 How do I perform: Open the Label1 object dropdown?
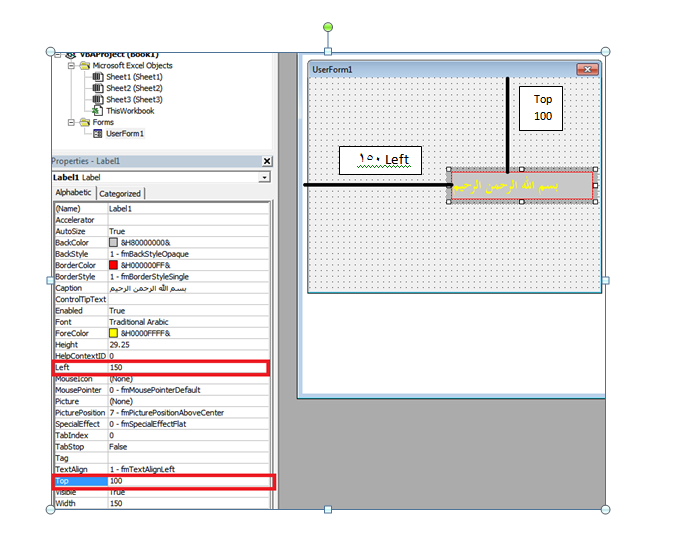point(264,177)
